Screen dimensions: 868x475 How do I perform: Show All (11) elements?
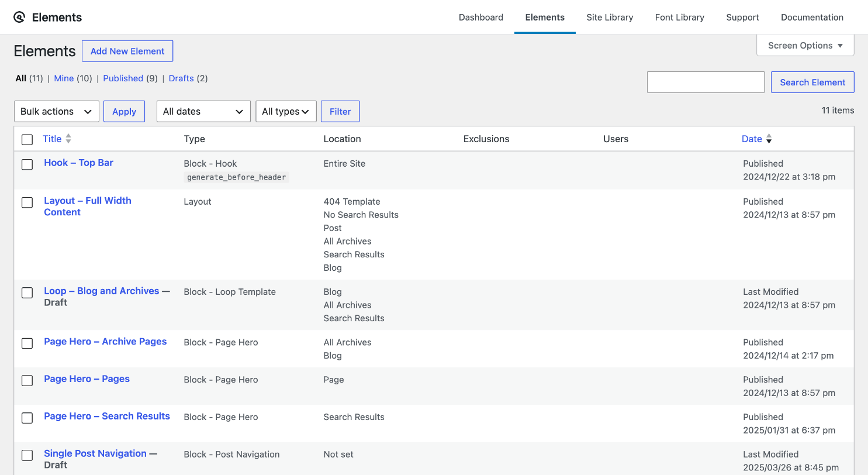pos(29,78)
